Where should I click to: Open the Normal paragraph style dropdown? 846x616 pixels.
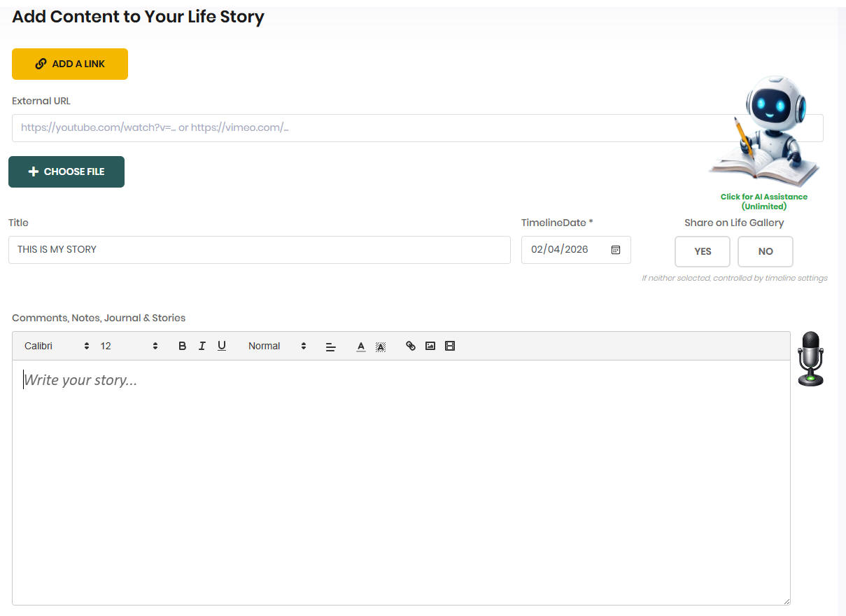tap(276, 345)
